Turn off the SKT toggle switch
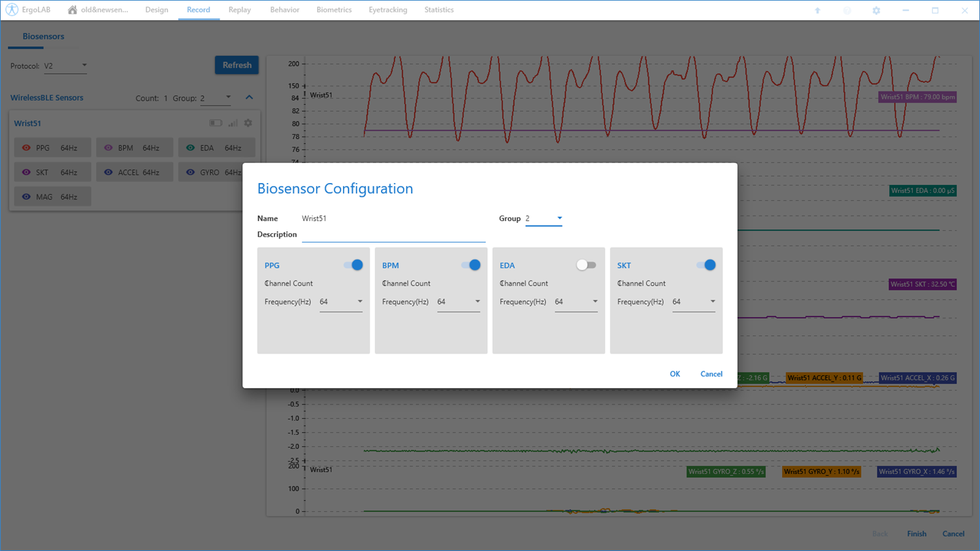The height and width of the screenshot is (551, 980). (x=706, y=265)
